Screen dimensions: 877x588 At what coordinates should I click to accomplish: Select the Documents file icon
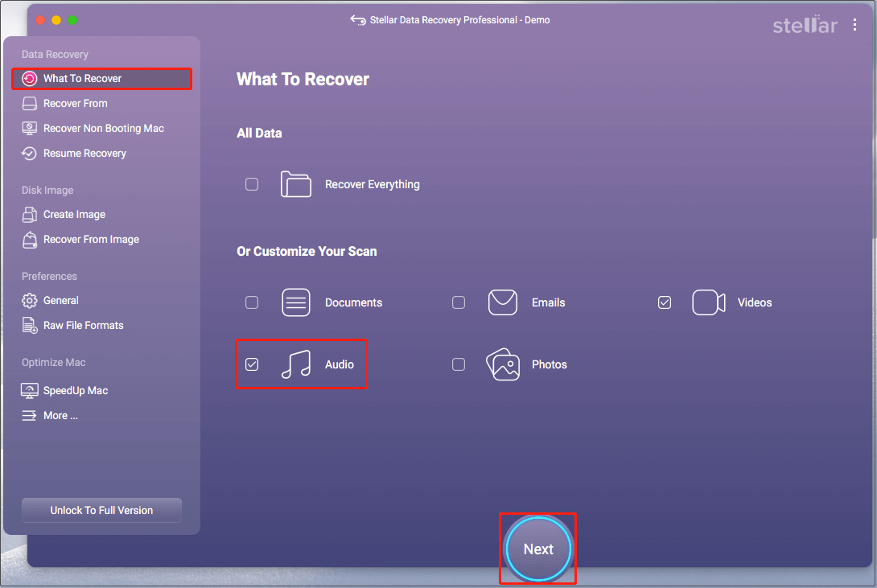click(295, 302)
